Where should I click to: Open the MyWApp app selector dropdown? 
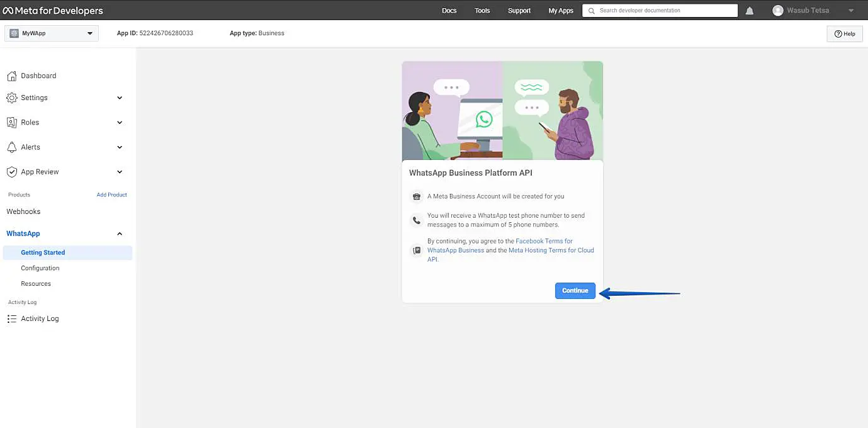click(52, 33)
